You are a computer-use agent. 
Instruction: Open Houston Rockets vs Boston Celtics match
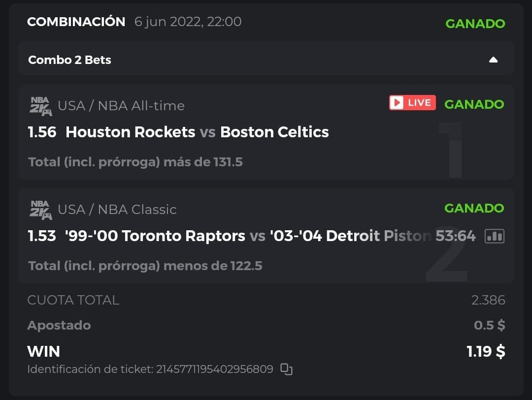197,132
